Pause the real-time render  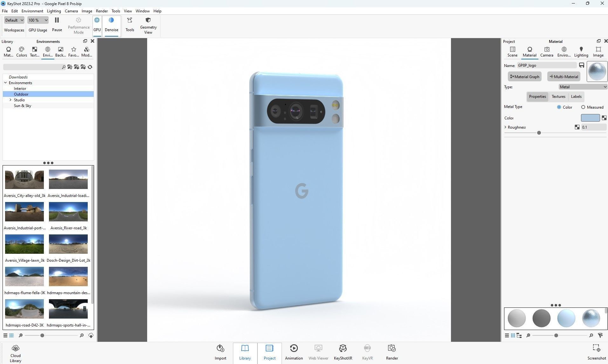click(x=57, y=24)
